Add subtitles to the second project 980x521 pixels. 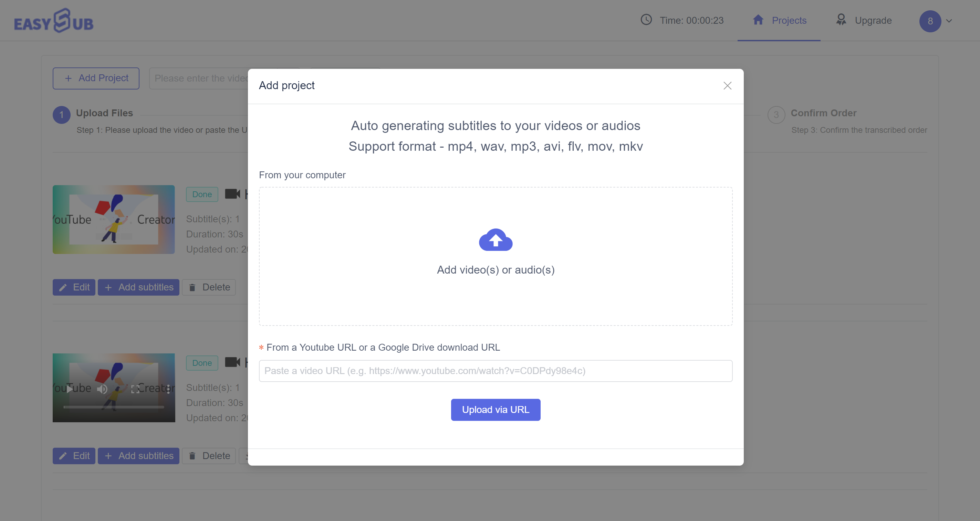click(x=138, y=456)
